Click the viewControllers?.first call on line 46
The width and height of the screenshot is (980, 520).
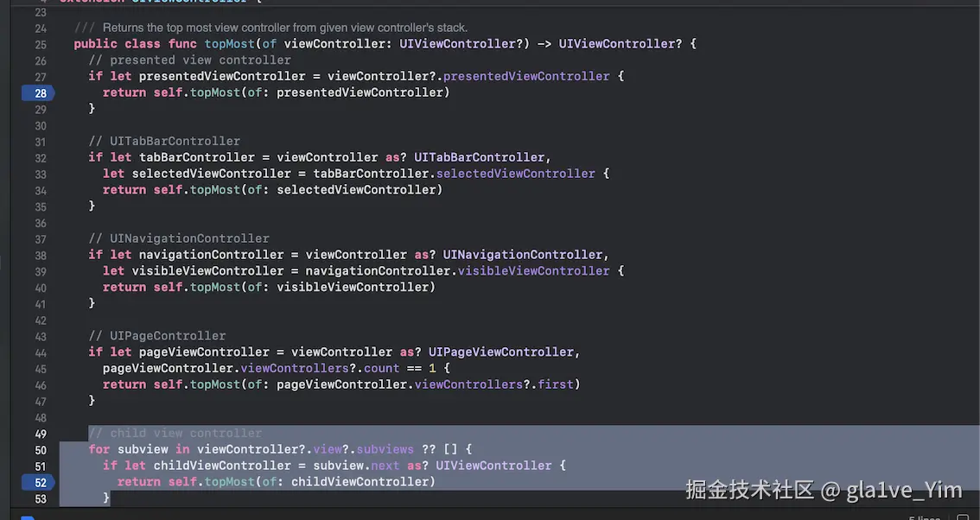point(499,384)
